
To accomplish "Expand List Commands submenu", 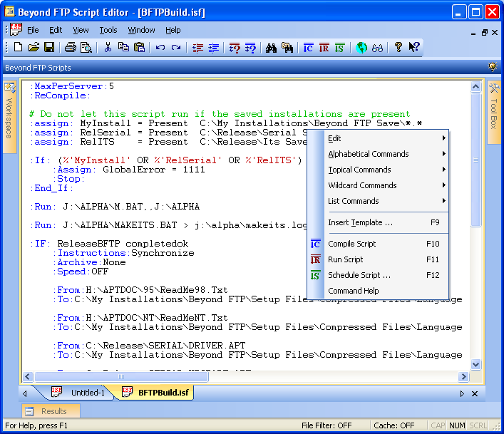I will [x=379, y=201].
